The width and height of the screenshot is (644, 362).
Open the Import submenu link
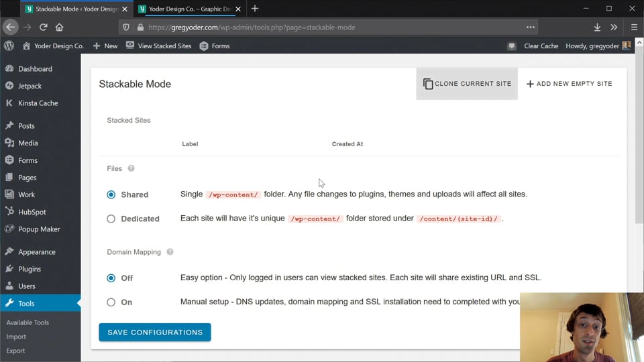16,337
